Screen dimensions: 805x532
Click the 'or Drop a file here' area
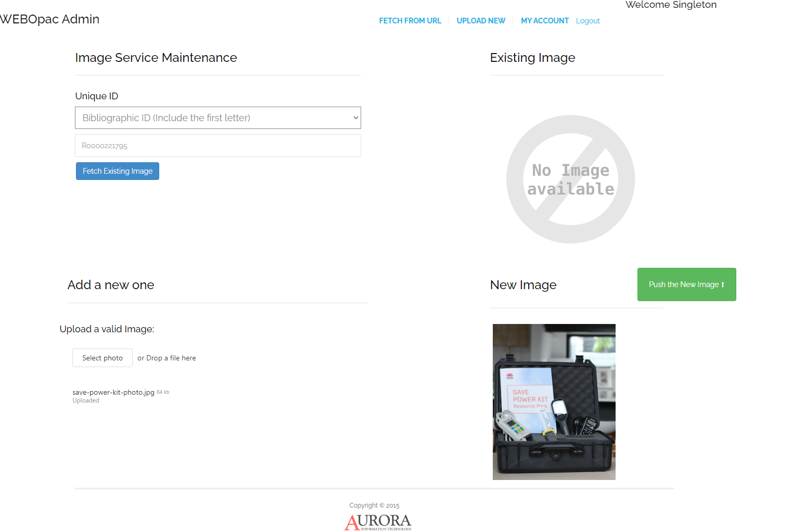pyautogui.click(x=167, y=358)
